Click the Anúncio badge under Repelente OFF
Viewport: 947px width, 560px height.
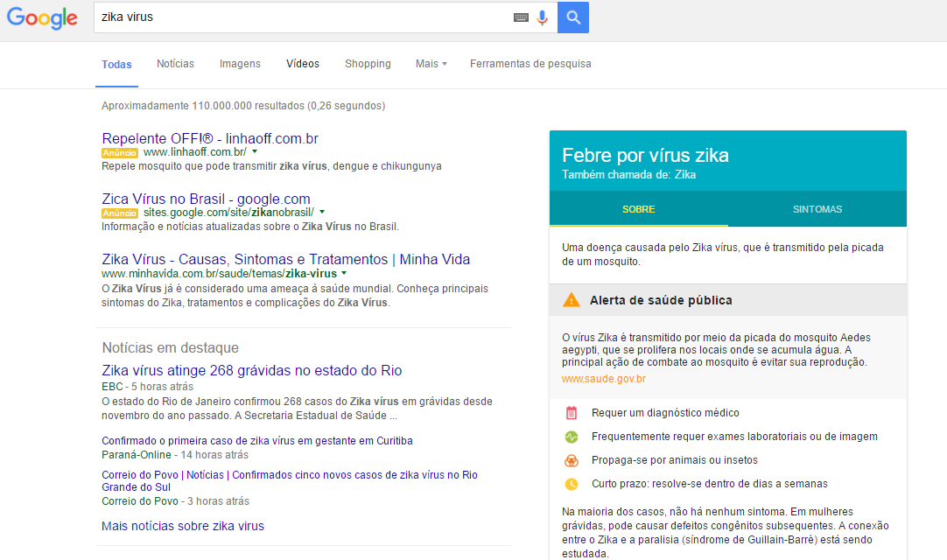point(120,153)
